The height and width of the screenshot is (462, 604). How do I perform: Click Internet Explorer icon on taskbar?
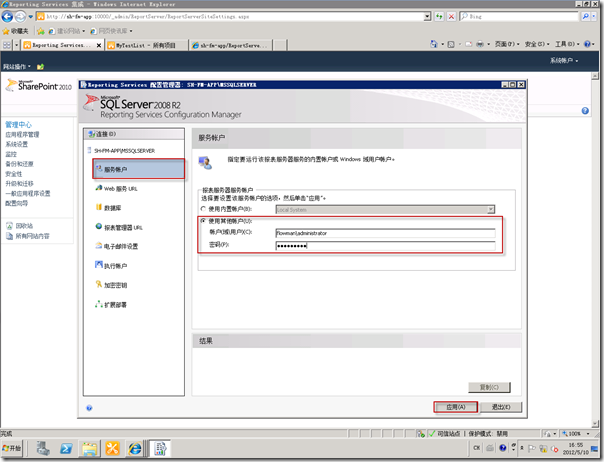tap(135, 449)
